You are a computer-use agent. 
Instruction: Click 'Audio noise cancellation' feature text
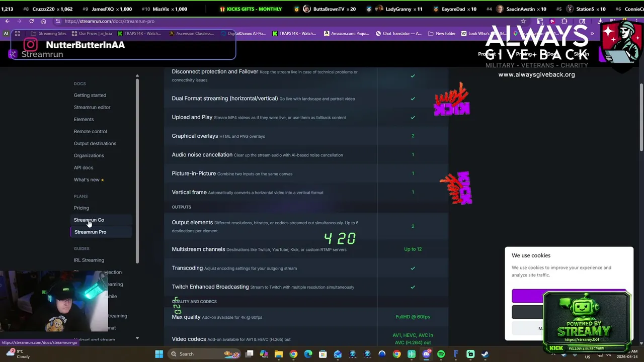pos(202,155)
